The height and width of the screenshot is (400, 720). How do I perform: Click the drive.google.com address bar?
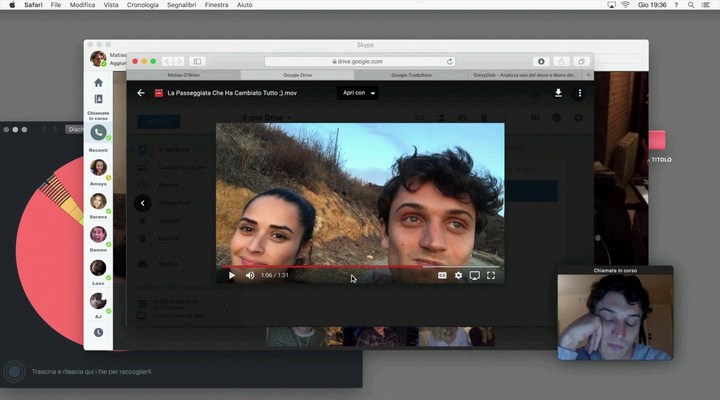tap(360, 62)
